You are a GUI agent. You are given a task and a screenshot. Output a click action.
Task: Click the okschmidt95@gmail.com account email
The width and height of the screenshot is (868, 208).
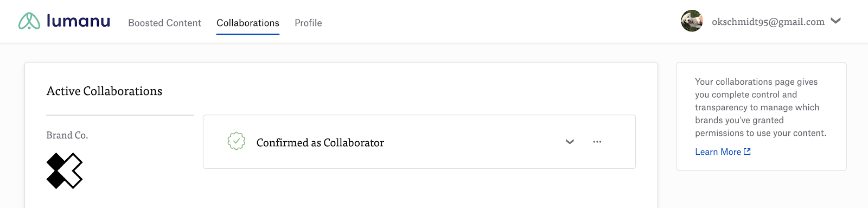tap(768, 22)
